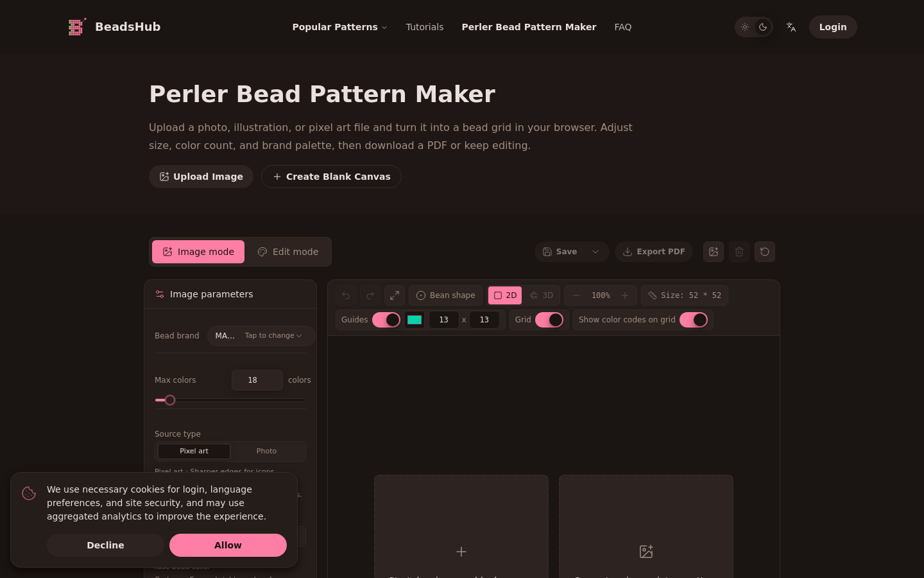Open Bead brand Tap to change dropdown
924x578 pixels.
click(261, 336)
